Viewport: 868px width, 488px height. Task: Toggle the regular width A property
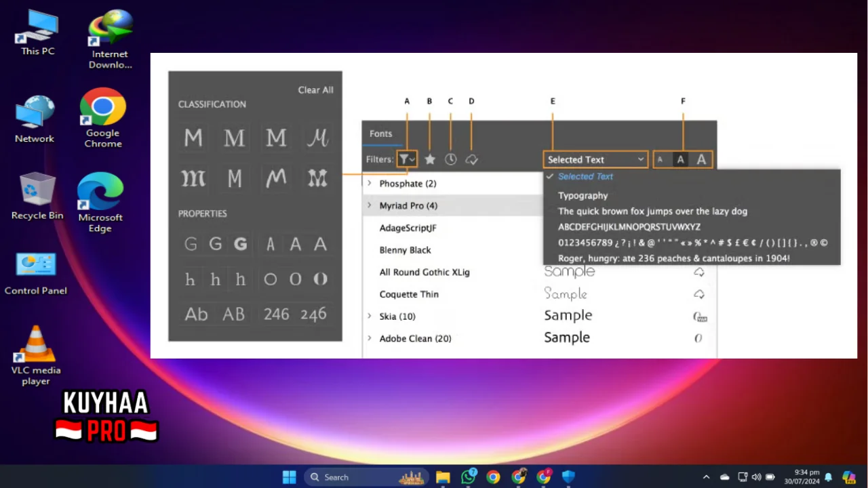295,244
